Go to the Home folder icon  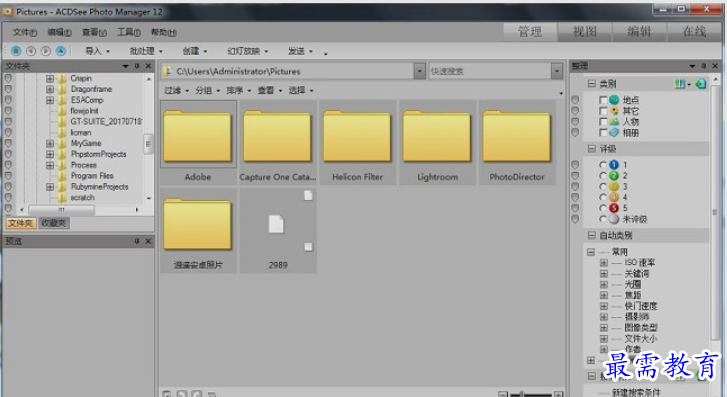(16, 51)
